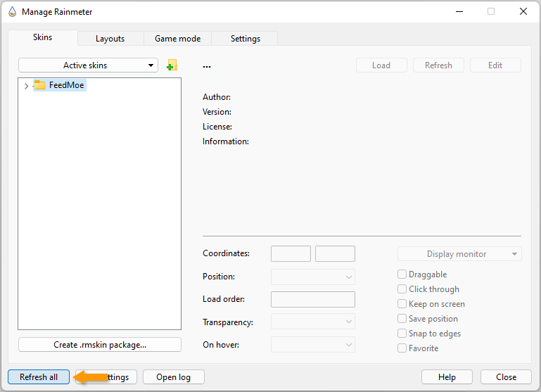Click the Rainmeter droplet title icon
Image resolution: width=541 pixels, height=392 pixels.
tap(13, 12)
